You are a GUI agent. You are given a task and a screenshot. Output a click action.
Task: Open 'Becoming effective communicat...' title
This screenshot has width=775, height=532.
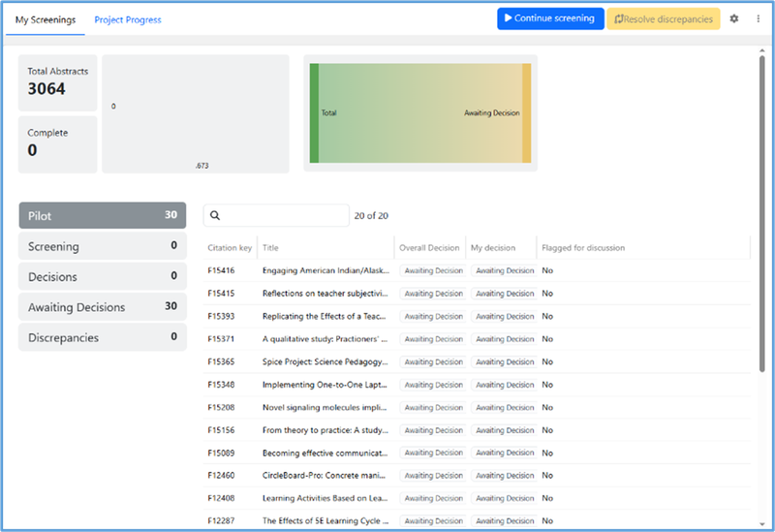point(325,453)
